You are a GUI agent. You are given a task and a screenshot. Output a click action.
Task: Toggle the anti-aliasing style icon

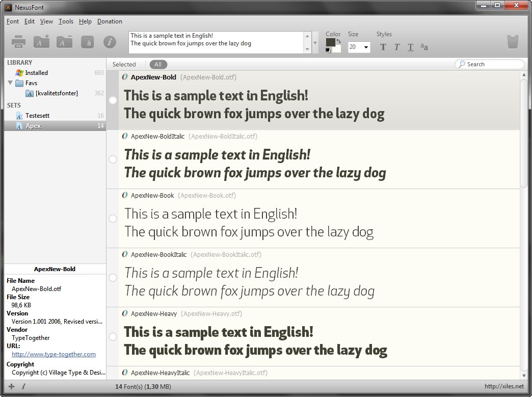tap(424, 47)
